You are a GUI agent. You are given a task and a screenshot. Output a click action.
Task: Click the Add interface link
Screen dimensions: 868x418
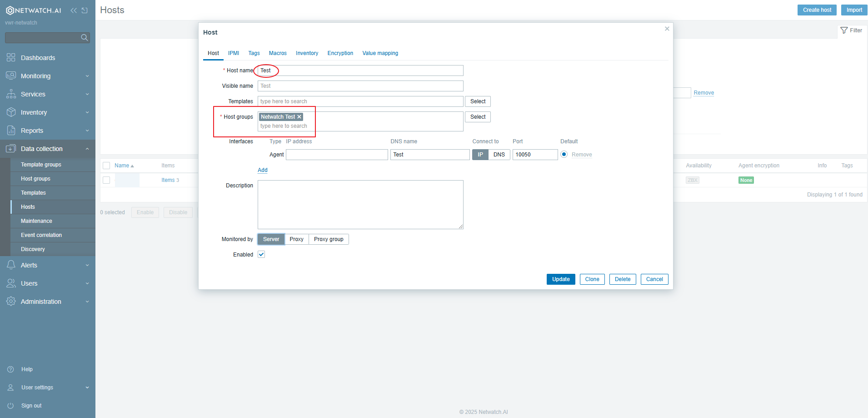[263, 170]
